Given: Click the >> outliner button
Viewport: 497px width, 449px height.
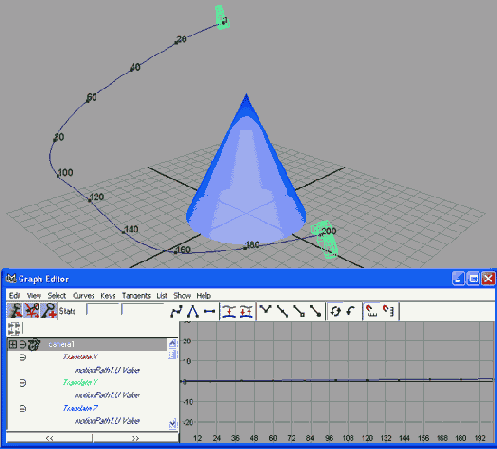Looking at the screenshot, I should (135, 438).
